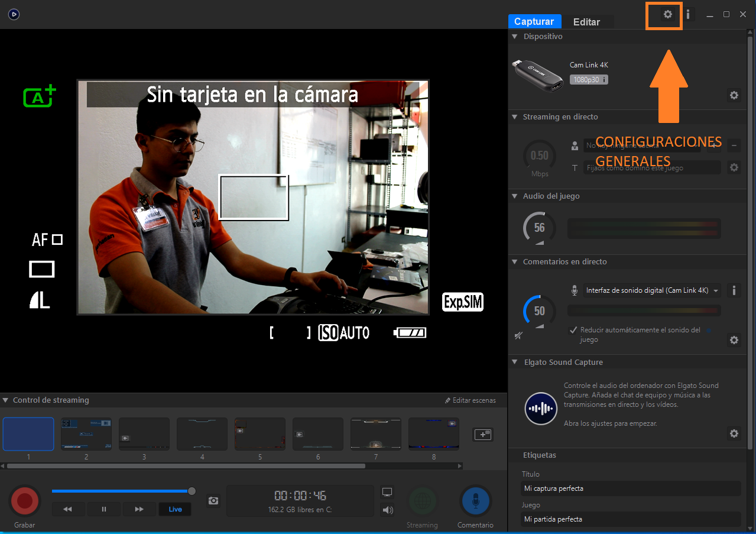Toggle Reducir automáticamente el sonido checkbox

572,331
